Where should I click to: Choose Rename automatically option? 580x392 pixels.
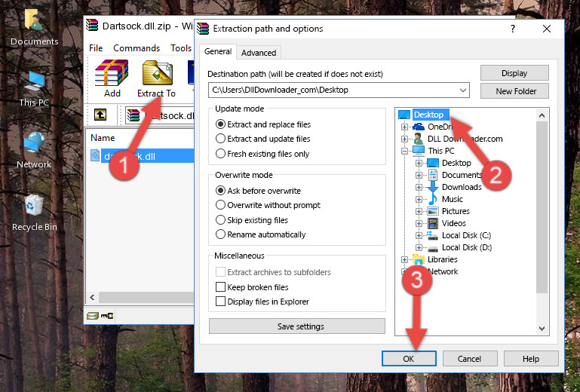point(220,234)
